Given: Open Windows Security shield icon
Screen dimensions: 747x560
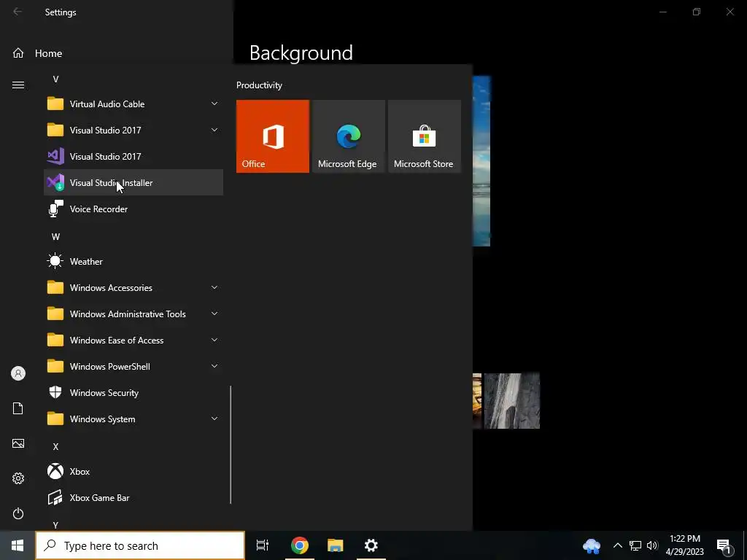Looking at the screenshot, I should pyautogui.click(x=55, y=392).
